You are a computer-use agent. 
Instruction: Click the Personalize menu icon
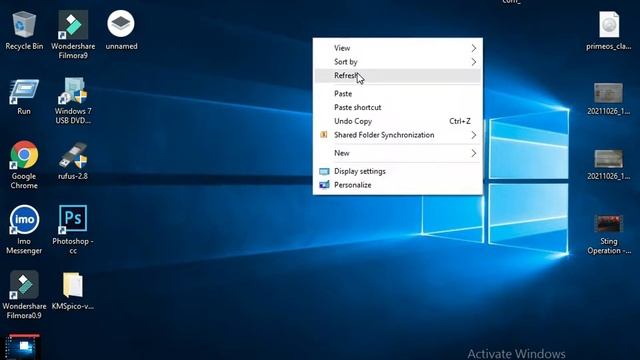tap(324, 185)
